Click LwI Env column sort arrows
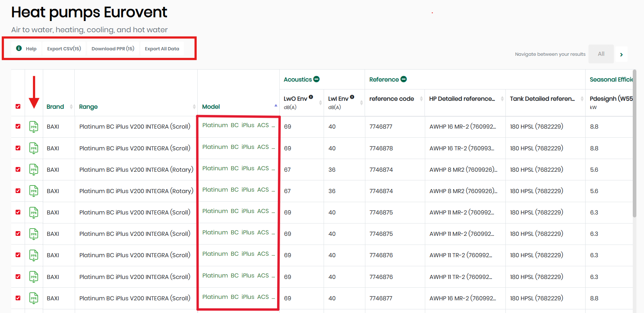The image size is (644, 313). coord(361,103)
